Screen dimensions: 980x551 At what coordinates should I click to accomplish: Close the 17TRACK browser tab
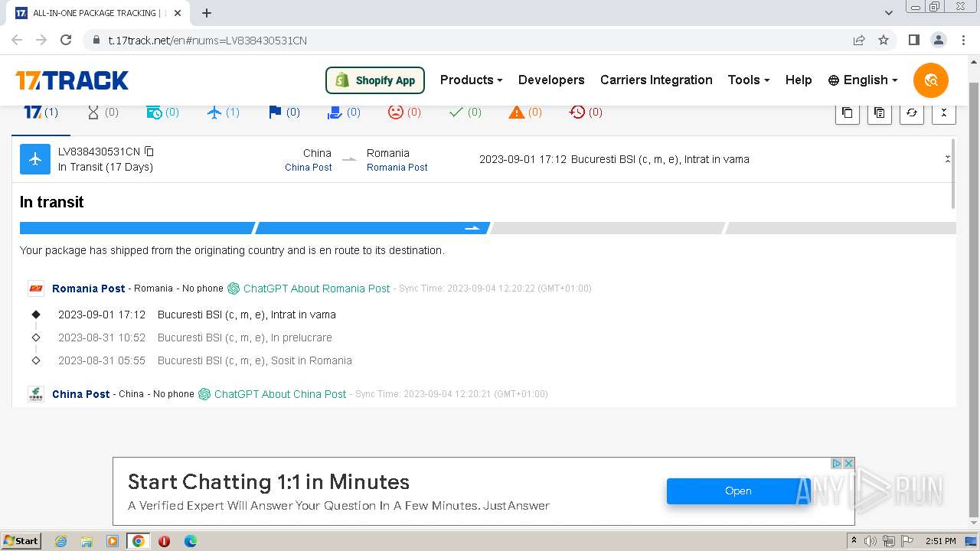tap(178, 13)
